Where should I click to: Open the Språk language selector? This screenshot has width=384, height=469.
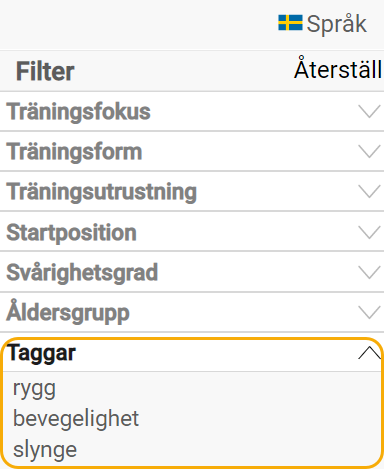pyautogui.click(x=322, y=24)
